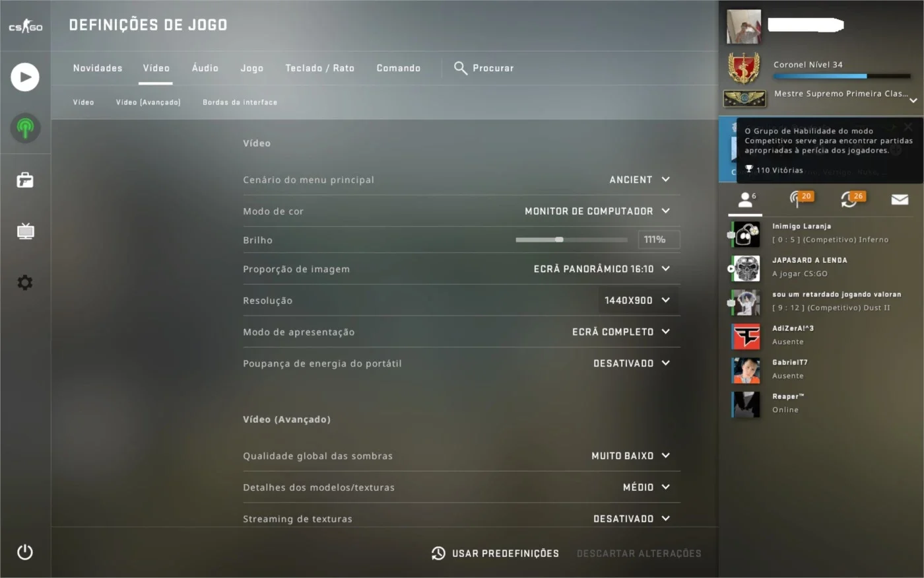Jump to the Bordas da interface subsection
Image resolution: width=924 pixels, height=578 pixels.
click(x=240, y=102)
